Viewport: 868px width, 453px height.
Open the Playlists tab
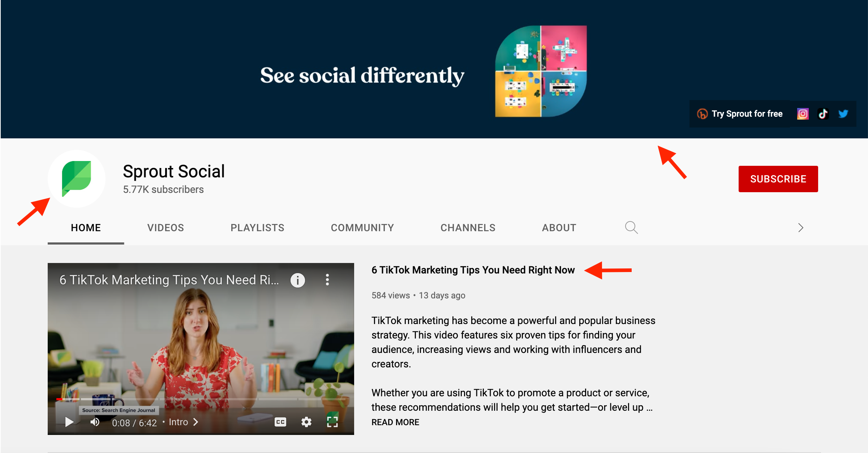point(257,228)
